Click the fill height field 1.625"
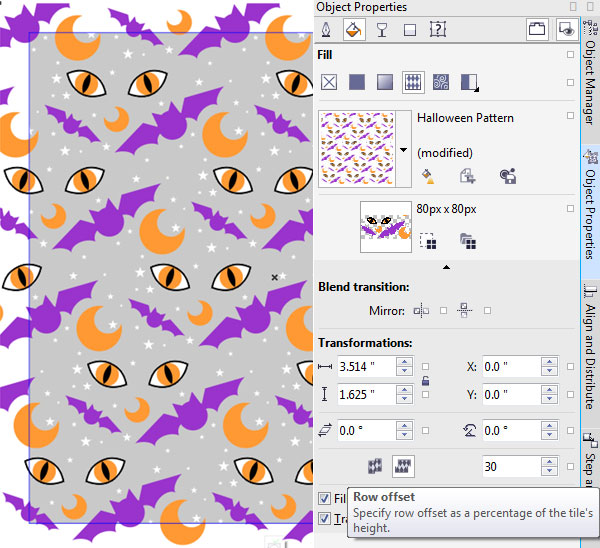Viewport: 600px width, 548px height. click(367, 395)
